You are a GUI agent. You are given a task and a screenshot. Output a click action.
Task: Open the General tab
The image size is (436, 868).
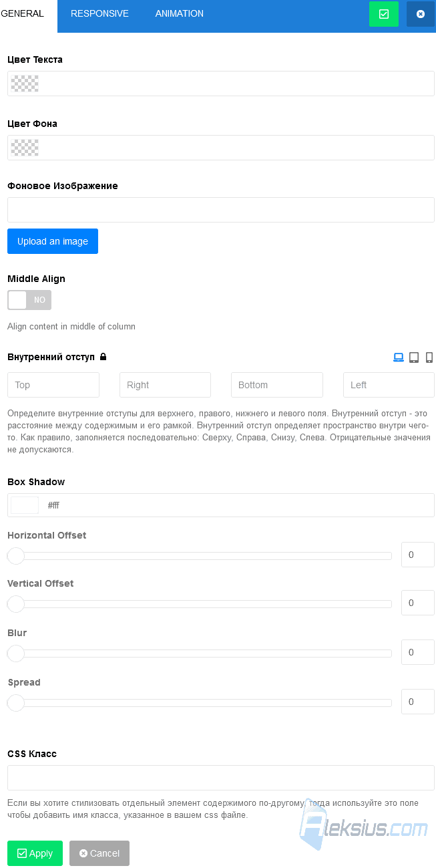coord(23,14)
